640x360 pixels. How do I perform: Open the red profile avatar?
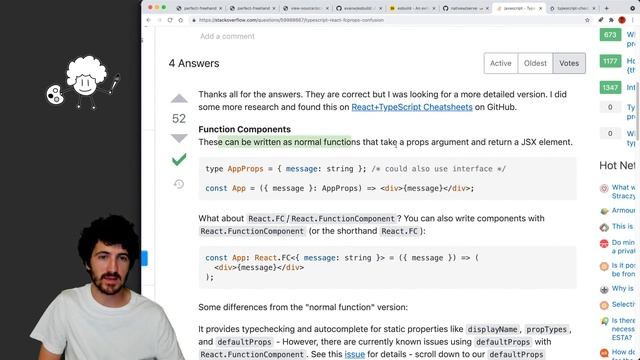622,20
